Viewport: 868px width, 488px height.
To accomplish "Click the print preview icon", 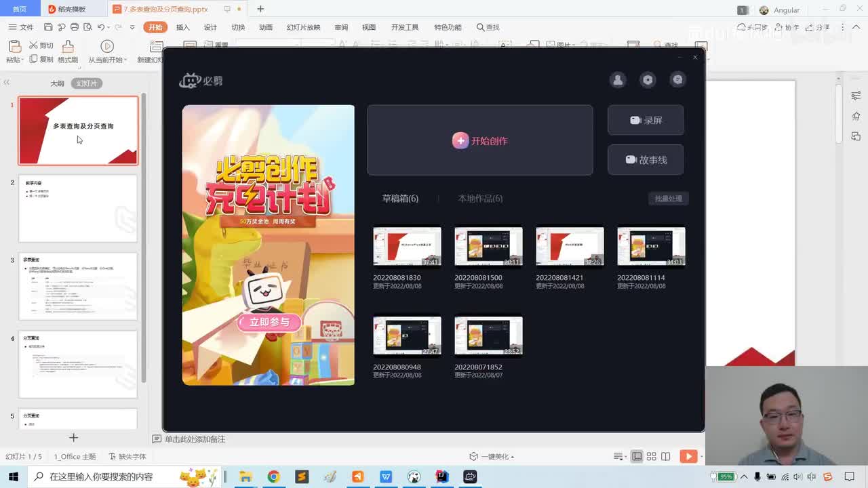I will [87, 27].
